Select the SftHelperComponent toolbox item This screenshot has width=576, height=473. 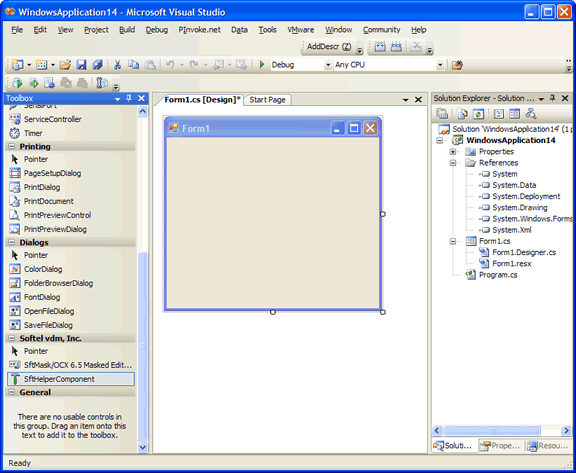(x=71, y=379)
